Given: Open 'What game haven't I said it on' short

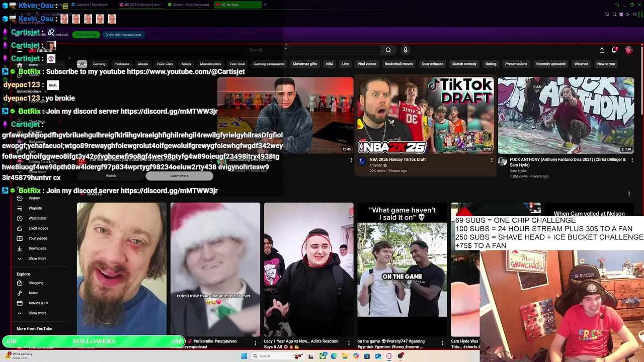Looking at the screenshot, I should pyautogui.click(x=402, y=269).
